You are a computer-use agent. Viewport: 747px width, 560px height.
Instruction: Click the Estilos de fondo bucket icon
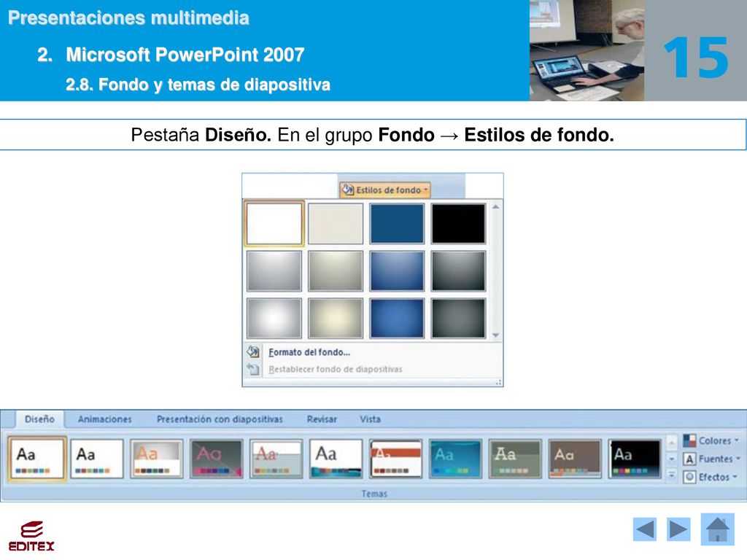click(x=348, y=189)
